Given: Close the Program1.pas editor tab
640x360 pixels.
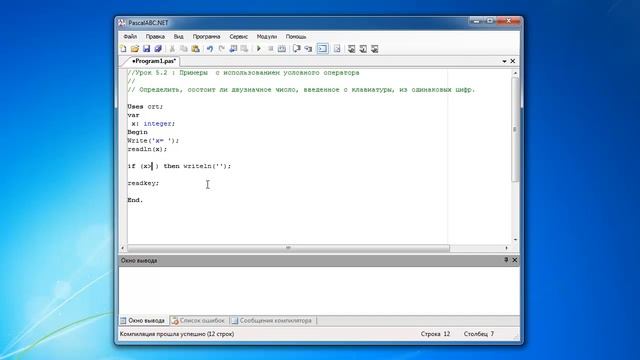Looking at the screenshot, I should point(513,61).
